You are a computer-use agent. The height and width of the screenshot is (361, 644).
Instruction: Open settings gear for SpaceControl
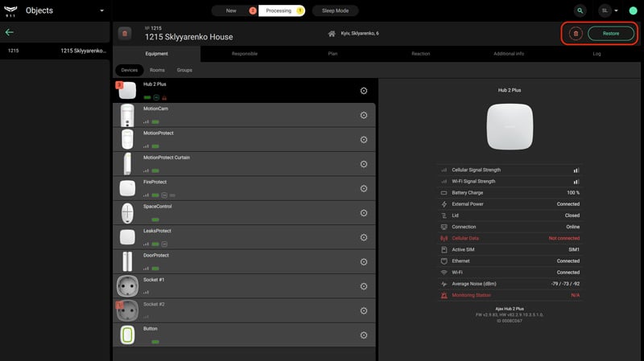click(364, 213)
